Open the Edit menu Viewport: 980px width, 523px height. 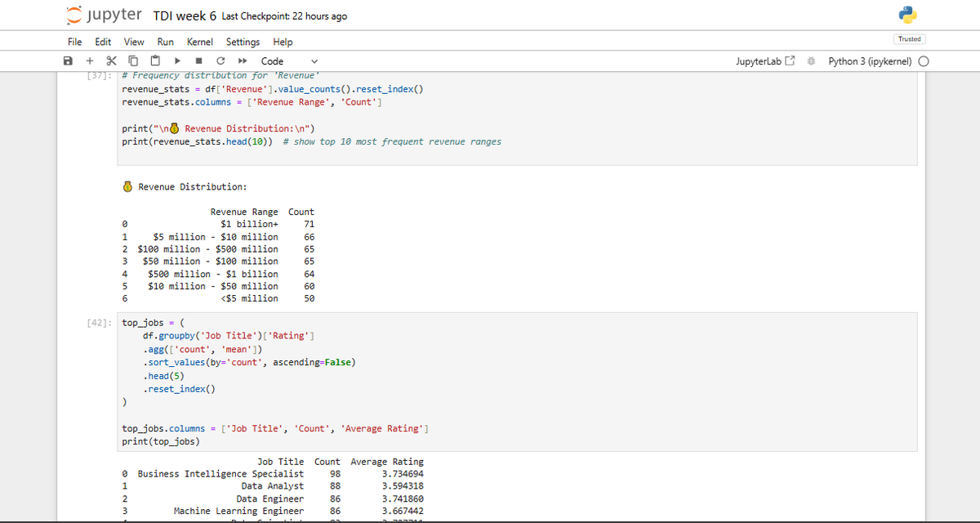103,42
